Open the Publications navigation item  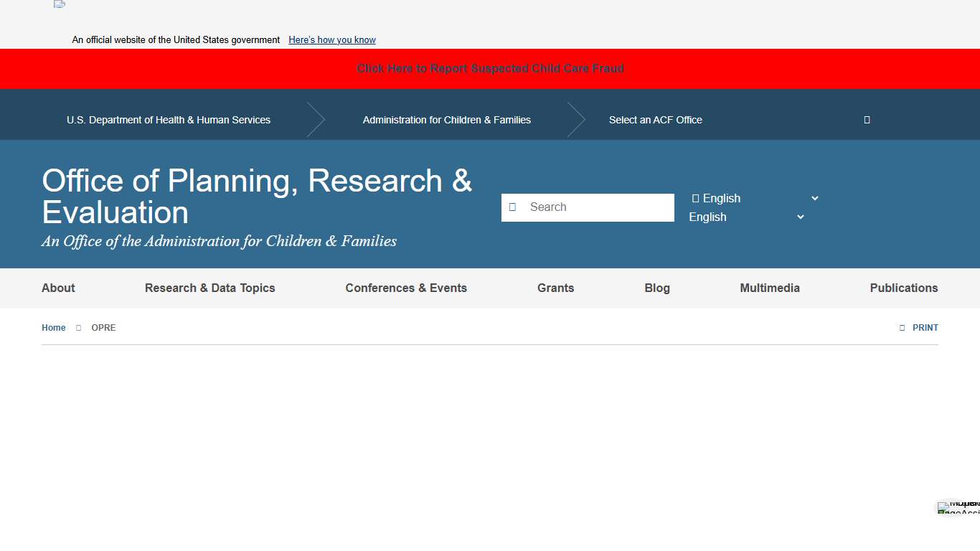click(903, 288)
